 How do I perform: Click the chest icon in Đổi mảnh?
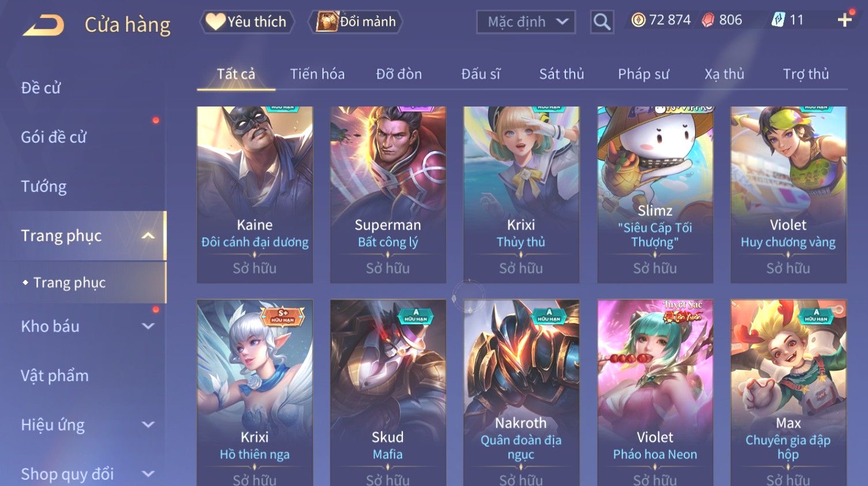click(327, 22)
